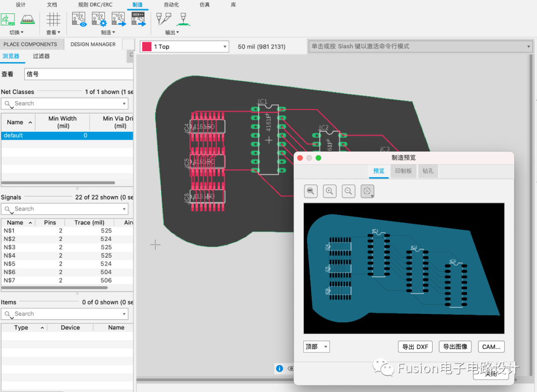Click the green PCB milling icon
The height and width of the screenshot is (392, 537).
click(183, 19)
